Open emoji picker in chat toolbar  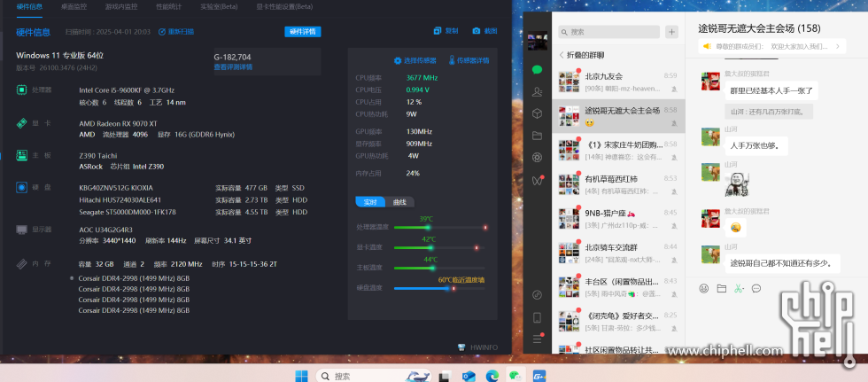point(703,288)
